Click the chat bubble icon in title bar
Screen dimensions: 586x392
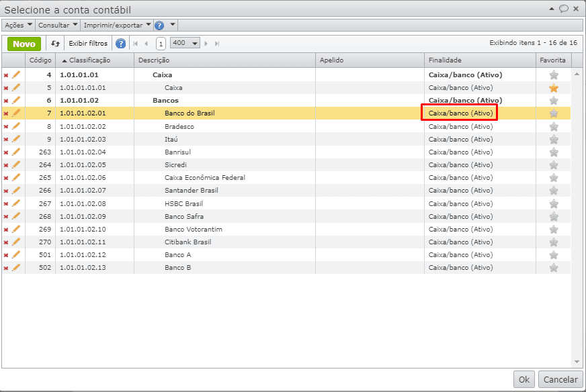[x=563, y=9]
